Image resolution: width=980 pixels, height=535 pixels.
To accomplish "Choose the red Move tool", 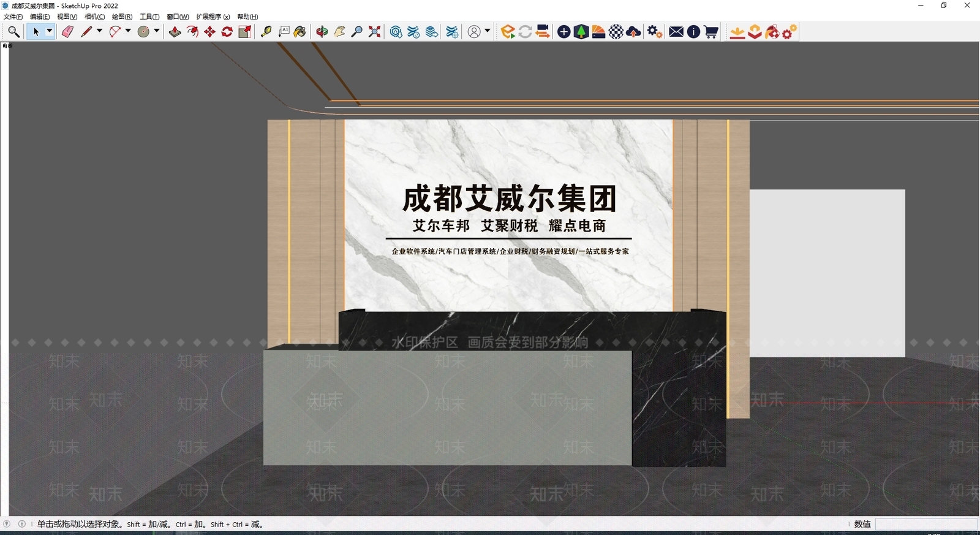I will [209, 32].
